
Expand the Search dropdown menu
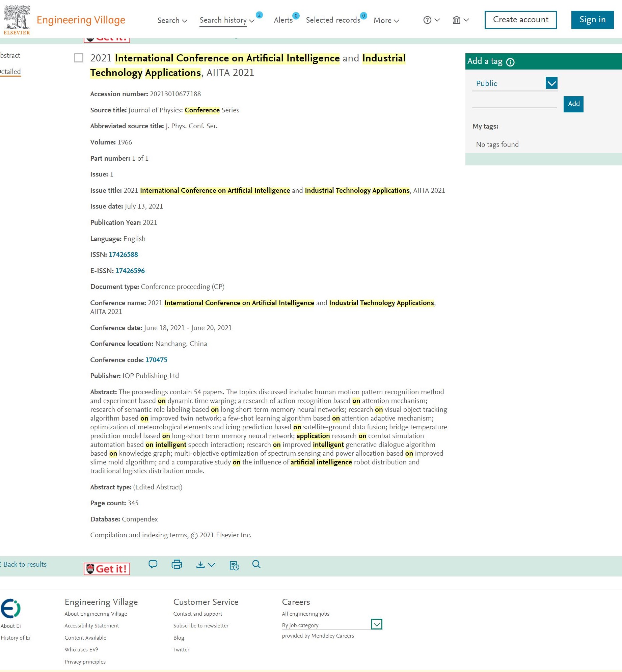pos(172,20)
